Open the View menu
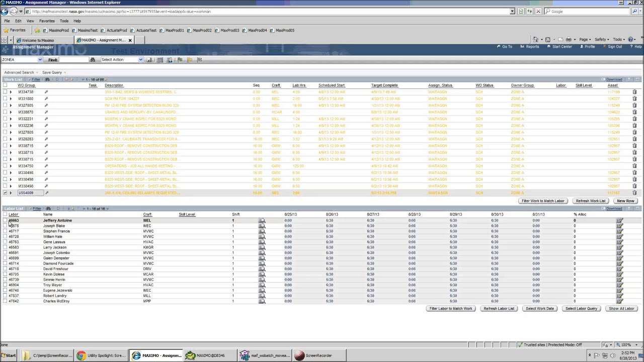Viewport: 644px width, 362px height. click(x=30, y=21)
